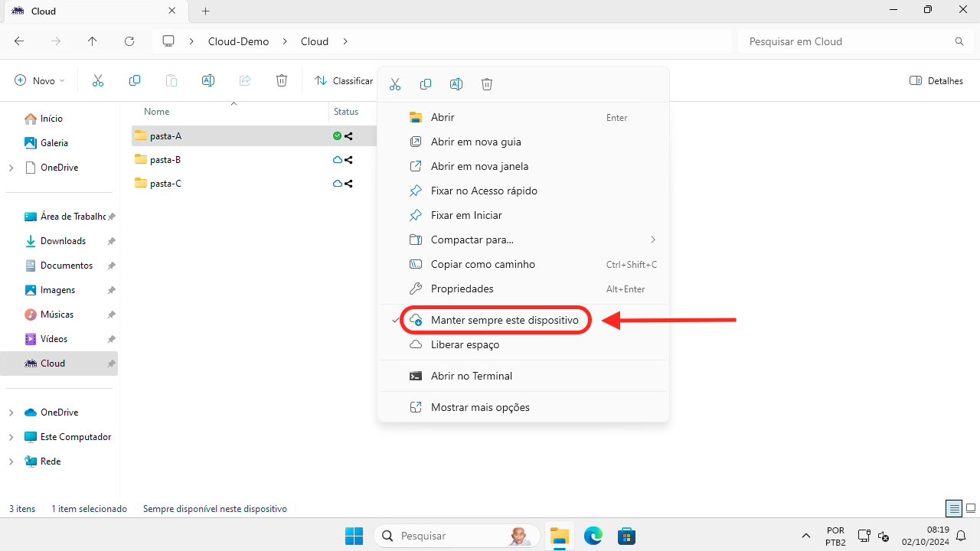Click Cloud-Demo in the breadcrumb path
The width and height of the screenshot is (980, 551).
pos(238,41)
